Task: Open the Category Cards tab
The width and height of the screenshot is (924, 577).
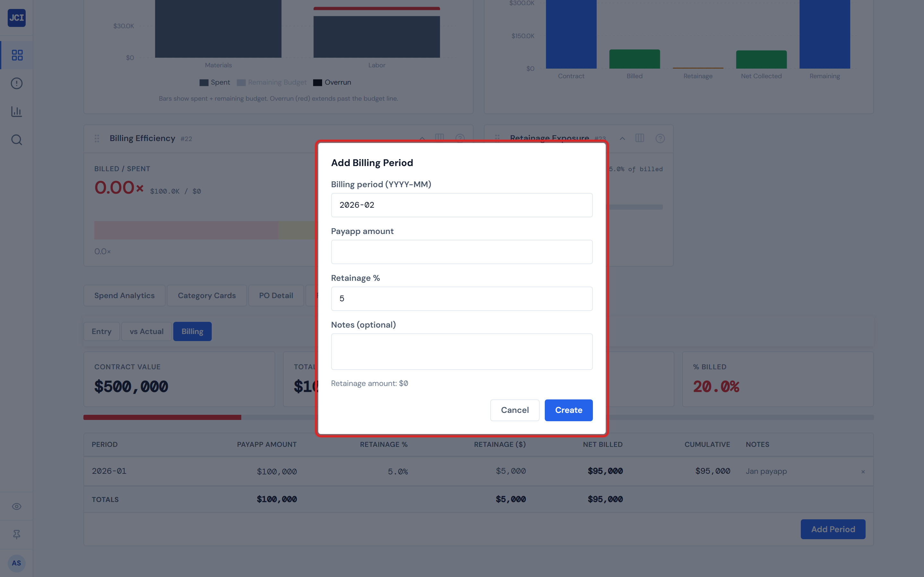Action: point(207,295)
